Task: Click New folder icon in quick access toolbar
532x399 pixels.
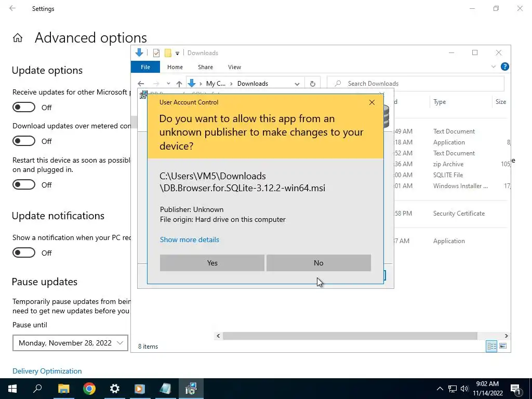Action: coord(168,53)
